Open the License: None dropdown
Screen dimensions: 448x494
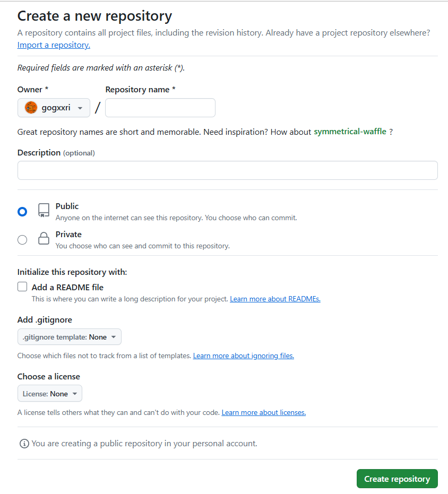click(x=50, y=394)
